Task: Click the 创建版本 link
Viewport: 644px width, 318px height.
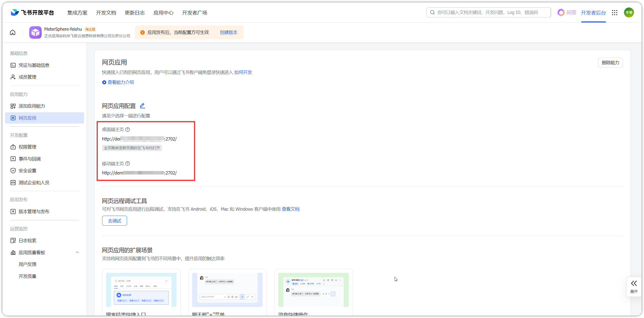Action: [228, 32]
